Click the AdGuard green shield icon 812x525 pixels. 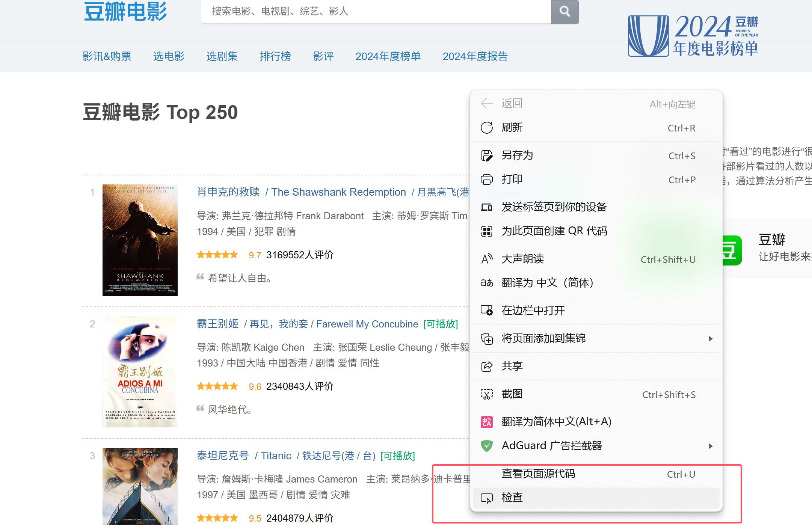click(487, 446)
